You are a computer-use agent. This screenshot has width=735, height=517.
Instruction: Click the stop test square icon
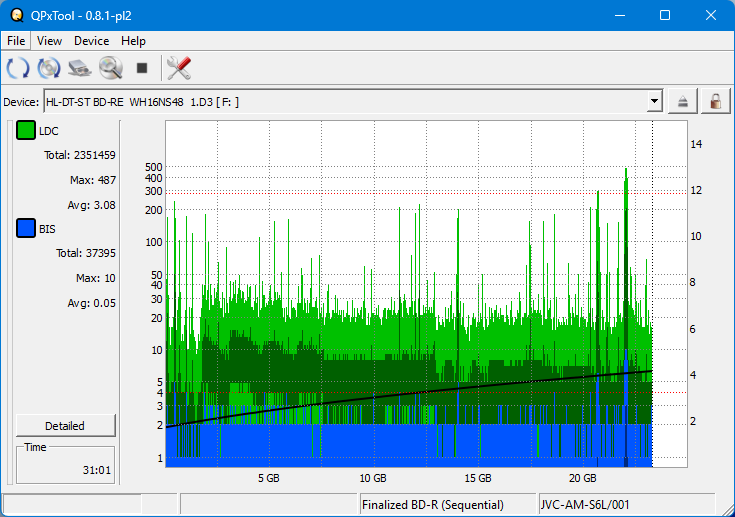142,68
